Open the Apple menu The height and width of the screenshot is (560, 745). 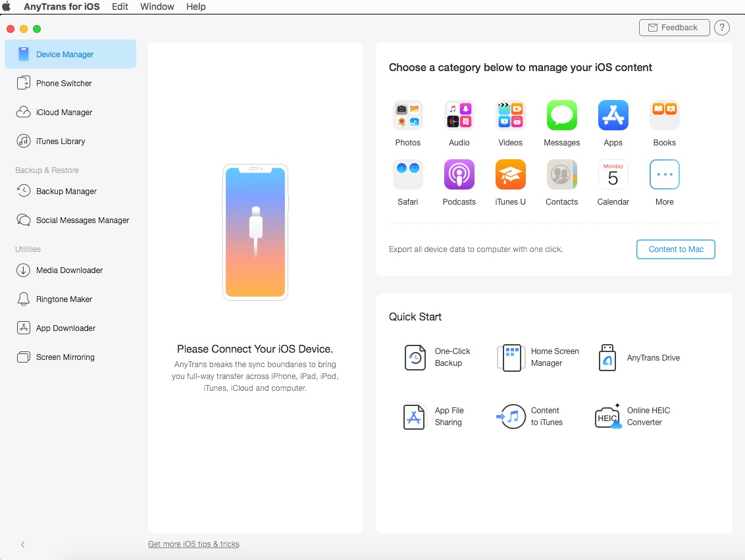(x=7, y=7)
